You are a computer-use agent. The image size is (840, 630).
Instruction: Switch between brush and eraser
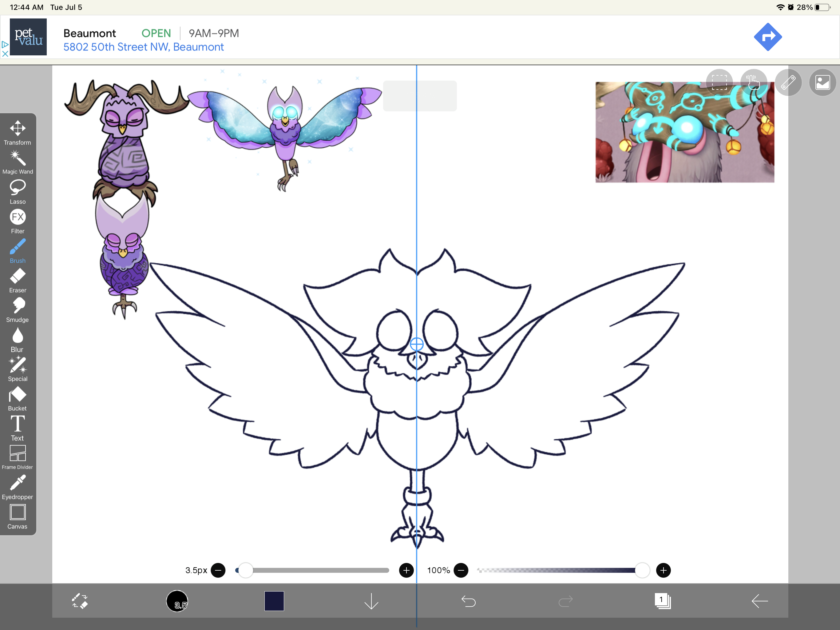[x=80, y=601]
